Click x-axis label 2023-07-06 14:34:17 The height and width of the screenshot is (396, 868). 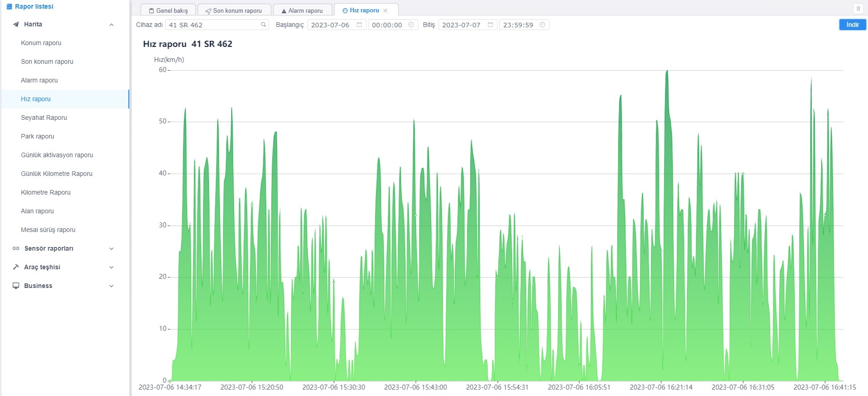170,387
